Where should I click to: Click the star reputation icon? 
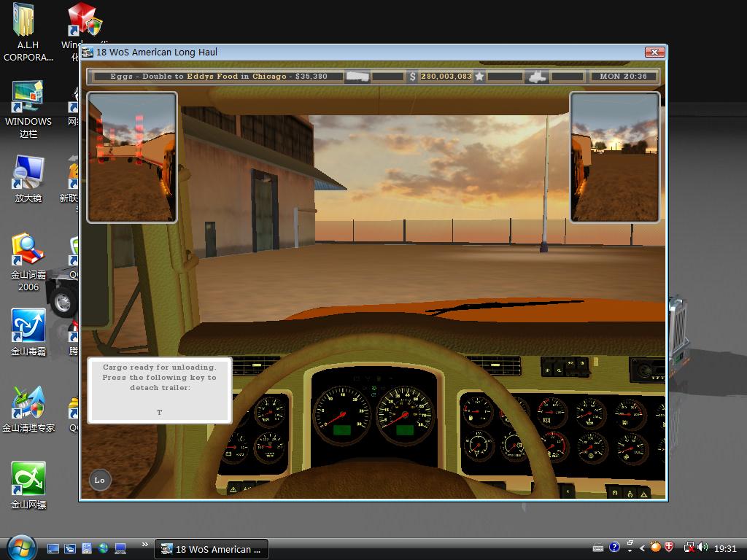479,76
